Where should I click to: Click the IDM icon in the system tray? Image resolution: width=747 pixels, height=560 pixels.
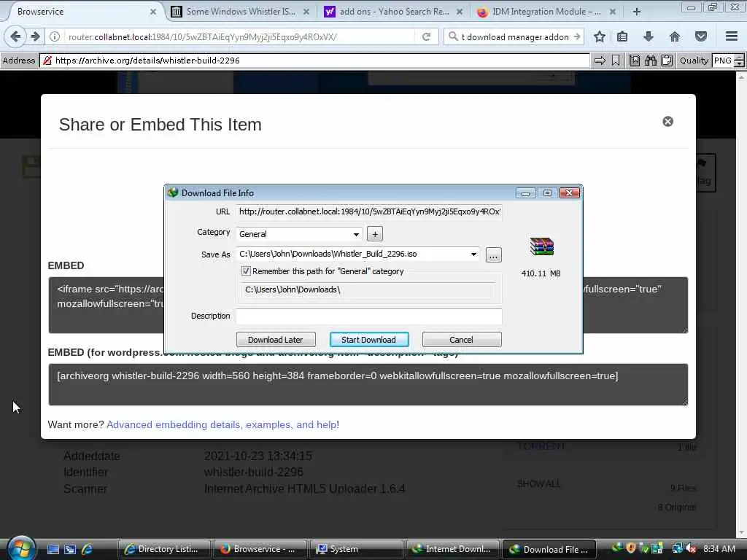pos(617,548)
